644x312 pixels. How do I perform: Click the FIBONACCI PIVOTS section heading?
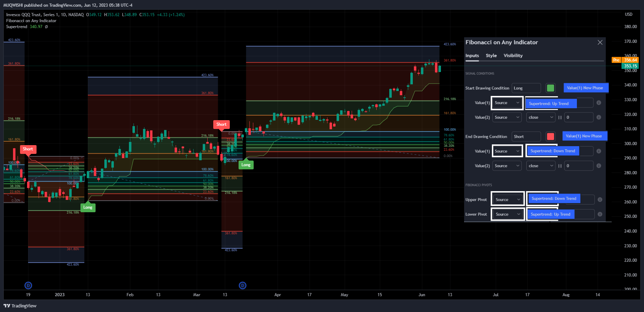tap(479, 185)
